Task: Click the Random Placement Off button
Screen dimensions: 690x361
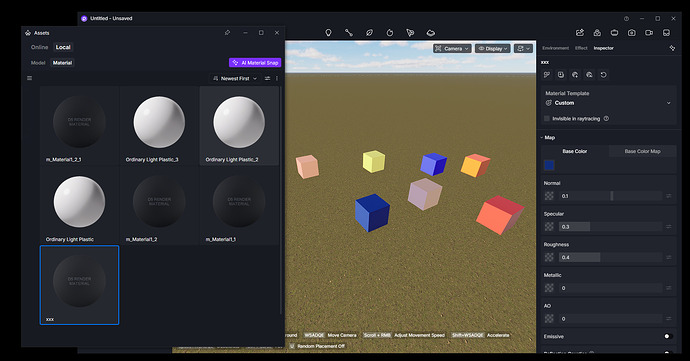Action: 317,346
